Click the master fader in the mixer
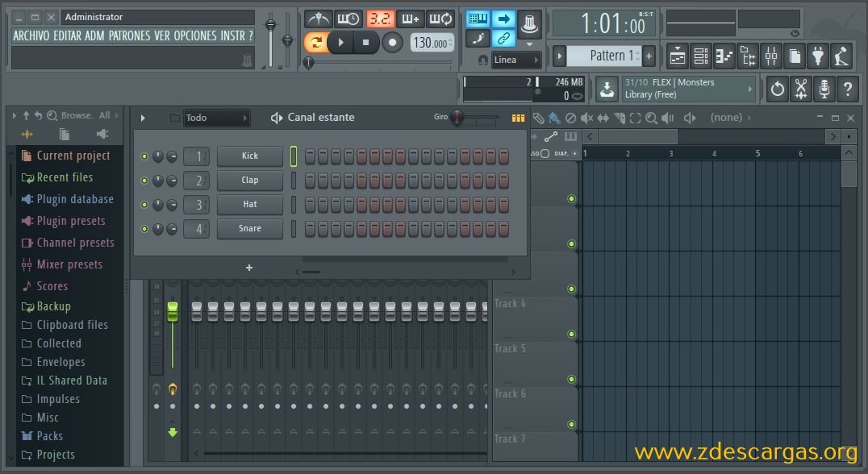The image size is (868, 474). 173,311
